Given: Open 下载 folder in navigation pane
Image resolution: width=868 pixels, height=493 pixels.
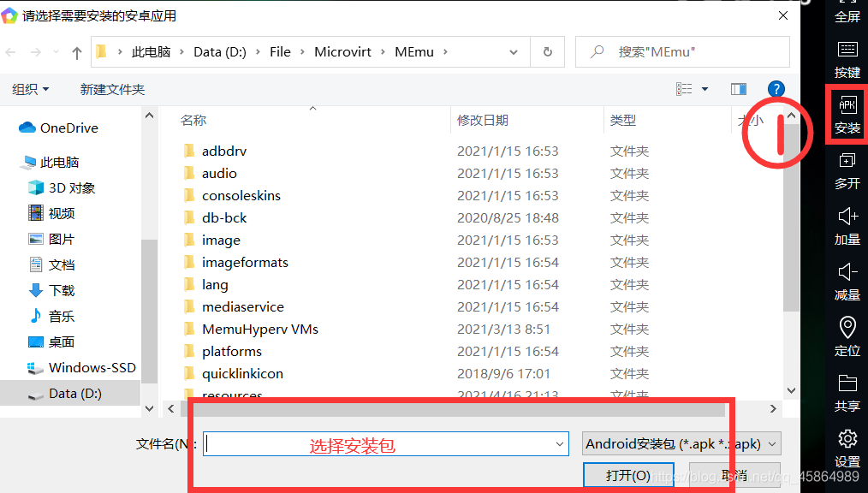Looking at the screenshot, I should click(51, 290).
